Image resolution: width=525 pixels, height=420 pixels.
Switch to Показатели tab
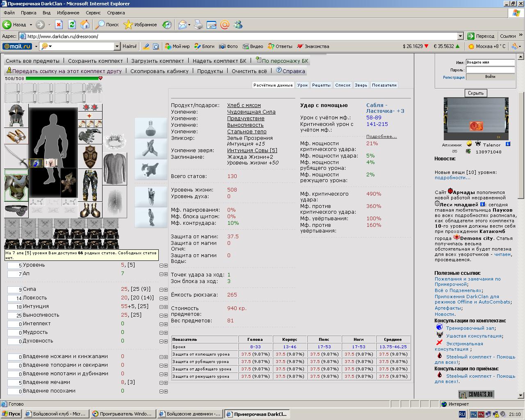tap(384, 85)
